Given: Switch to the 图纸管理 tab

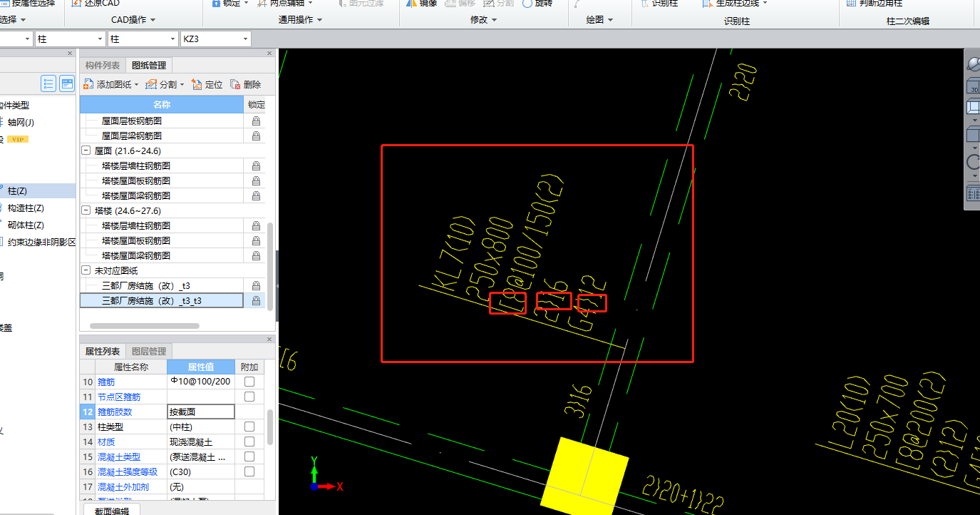Looking at the screenshot, I should 149,66.
